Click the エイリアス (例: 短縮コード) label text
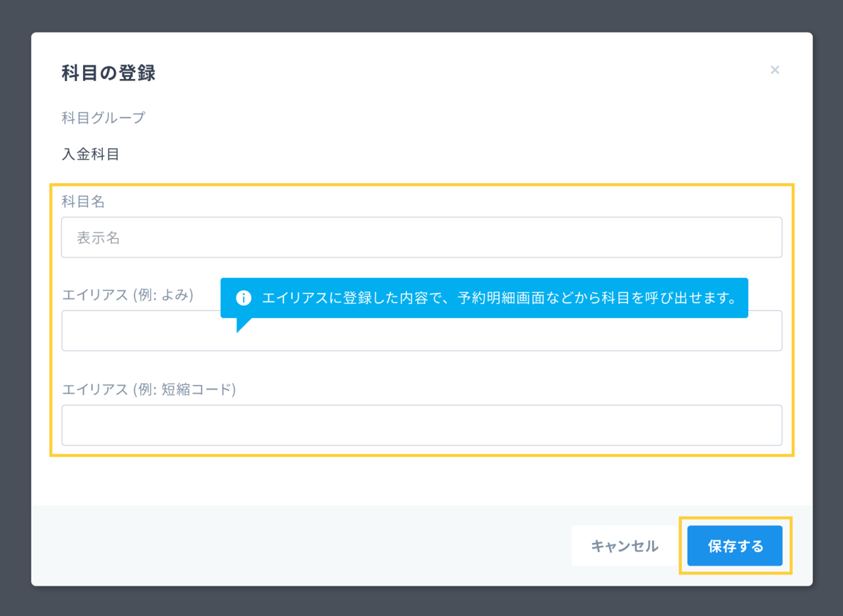Viewport: 843px width, 616px height. click(149, 390)
